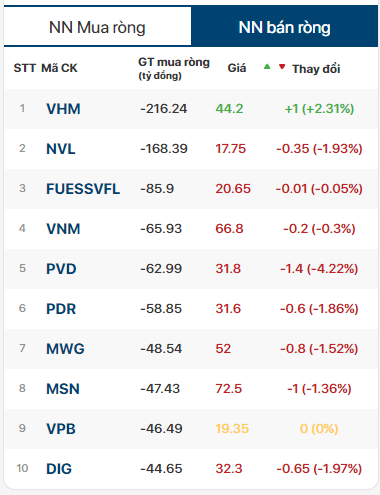Click the red down-arrow sort icon
Image resolution: width=380 pixels, height=495 pixels.
tap(282, 67)
